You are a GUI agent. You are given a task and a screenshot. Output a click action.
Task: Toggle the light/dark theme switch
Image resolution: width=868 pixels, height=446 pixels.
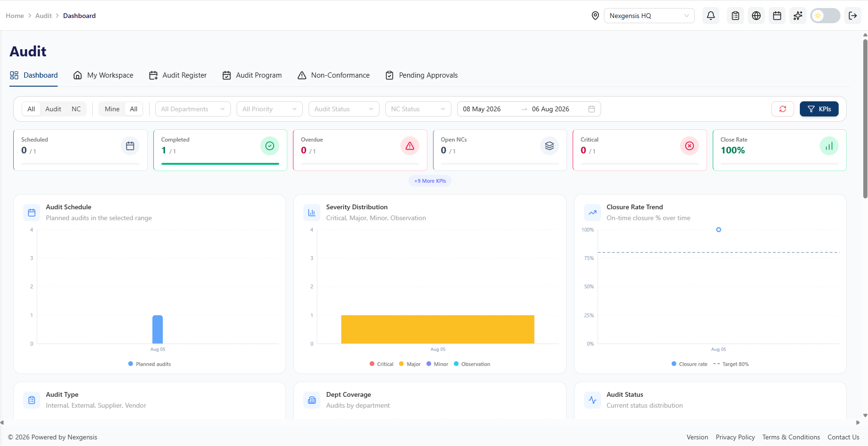pos(825,16)
